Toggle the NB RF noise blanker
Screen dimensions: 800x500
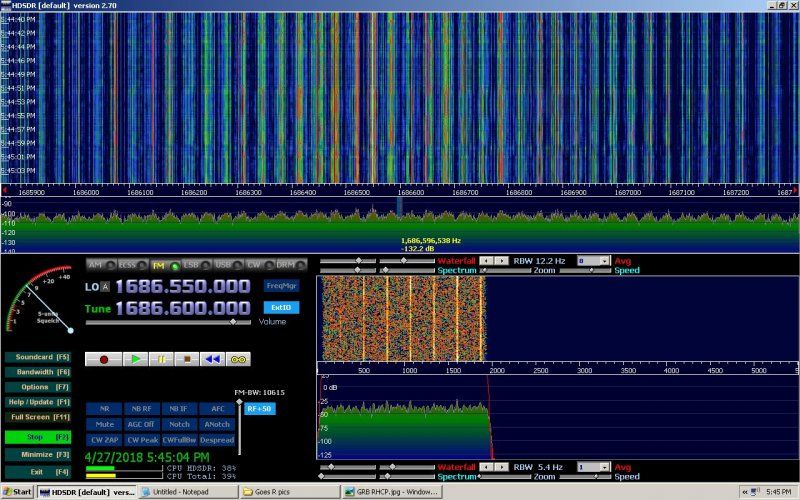[x=141, y=409]
